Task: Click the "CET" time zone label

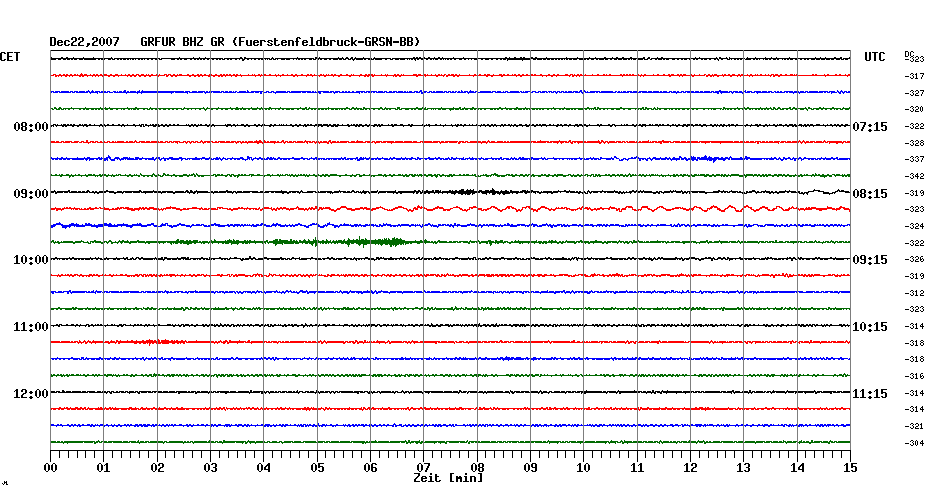Action: pos(10,57)
